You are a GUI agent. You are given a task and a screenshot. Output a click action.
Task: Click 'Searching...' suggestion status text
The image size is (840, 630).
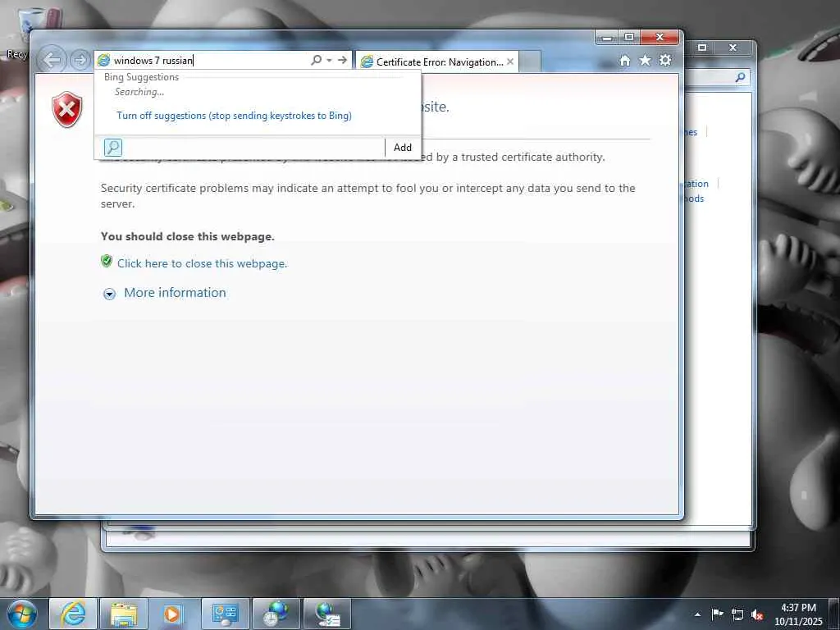click(139, 92)
